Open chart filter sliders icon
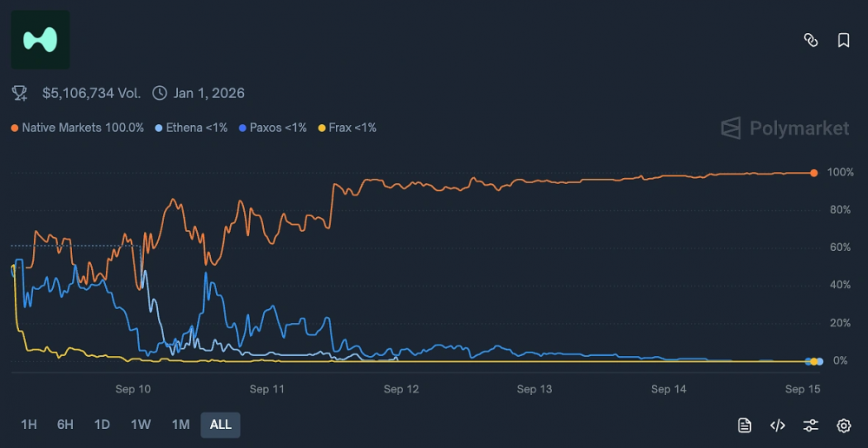The width and height of the screenshot is (868, 448). 811,425
